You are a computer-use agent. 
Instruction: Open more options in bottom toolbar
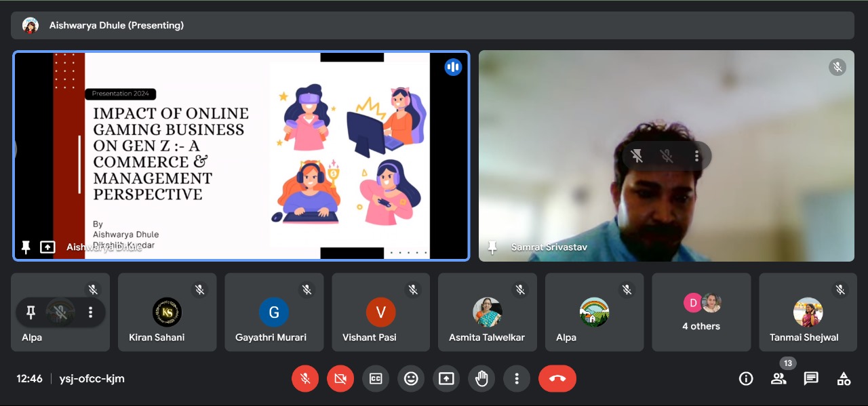(x=517, y=379)
